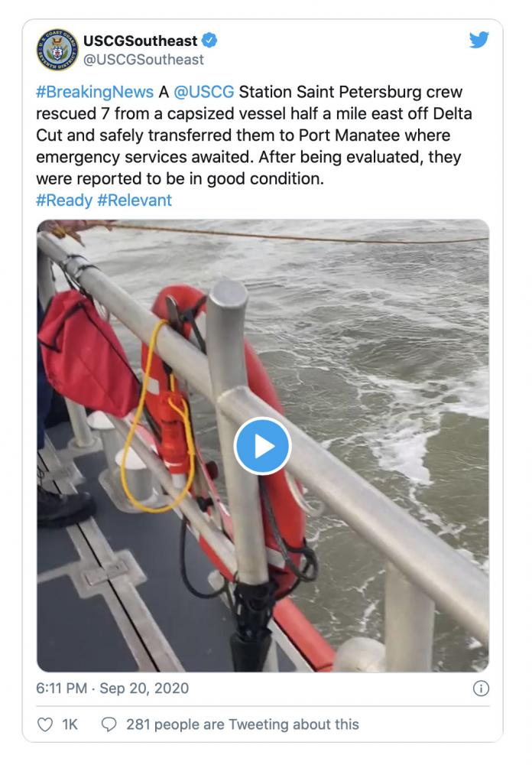The width and height of the screenshot is (532, 765).
Task: Click the Coast Guard profile avatar
Action: 57,50
